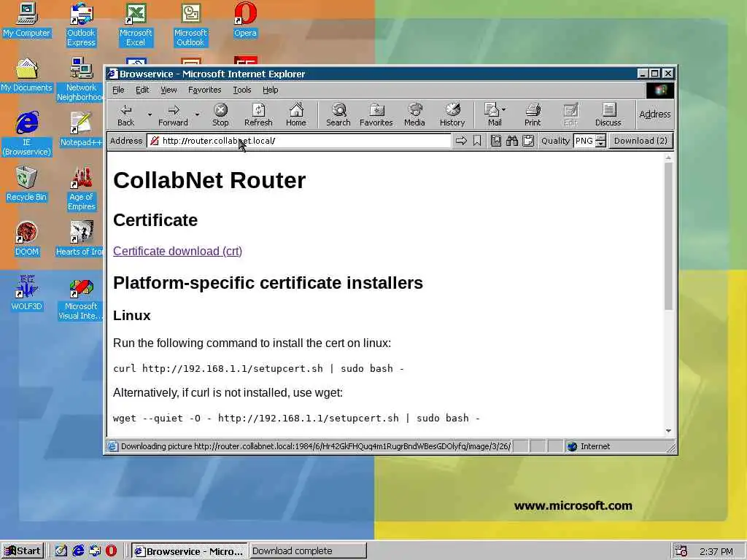Select the Notepad++ desktop shortcut
This screenshot has width=747, height=560.
pyautogui.click(x=81, y=128)
